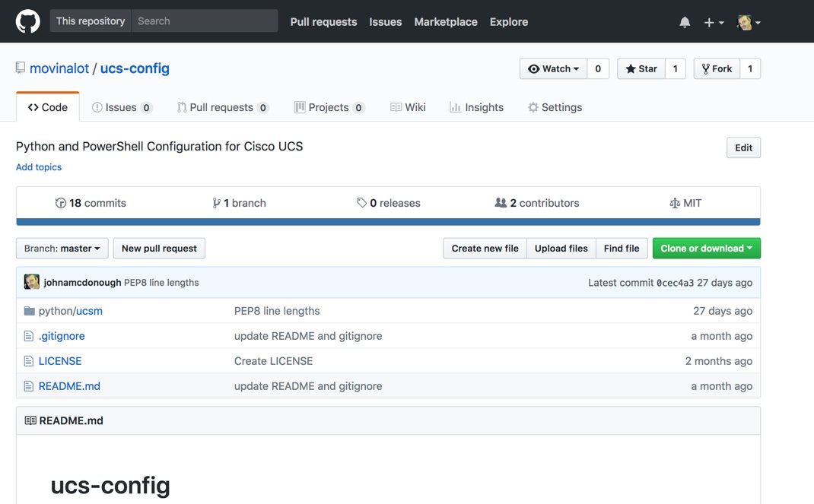Open the ucs-config repository link
The image size is (814, 504).
coord(135,68)
